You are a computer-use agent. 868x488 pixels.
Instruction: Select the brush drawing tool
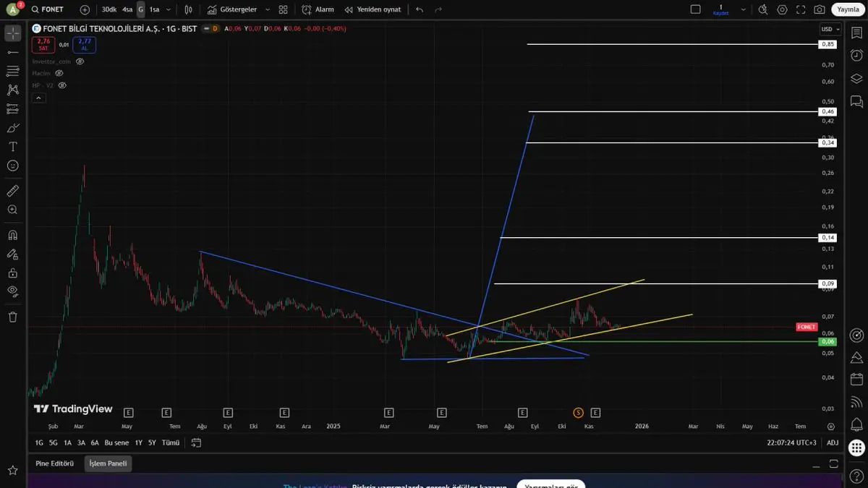[x=12, y=128]
